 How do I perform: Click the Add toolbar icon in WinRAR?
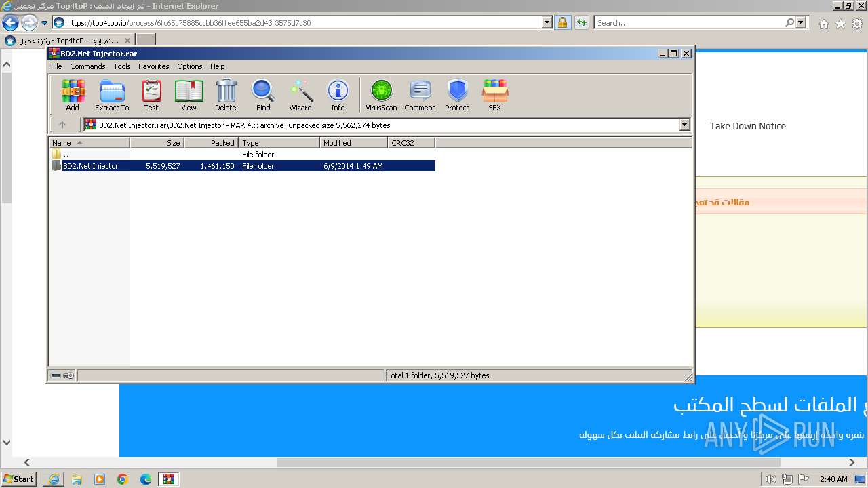[73, 95]
